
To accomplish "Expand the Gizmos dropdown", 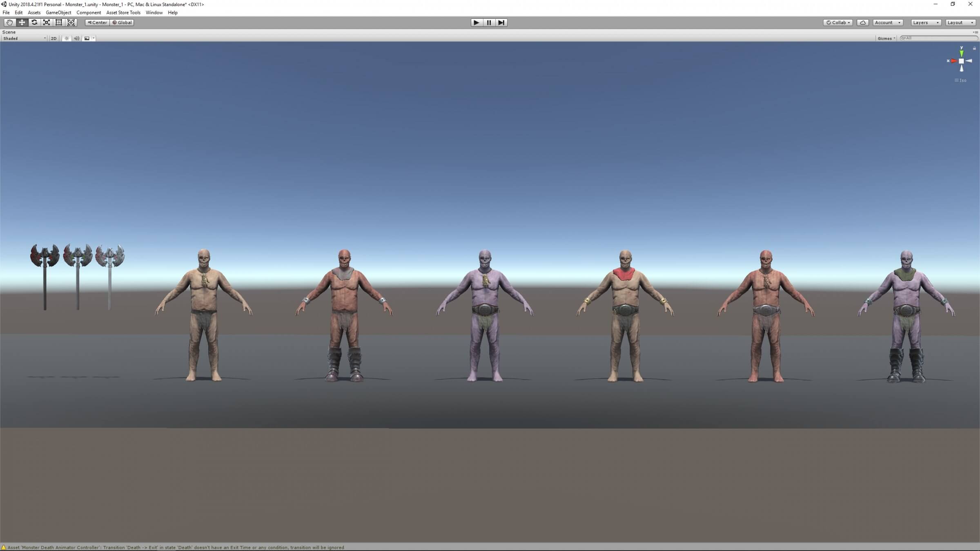I will [886, 38].
